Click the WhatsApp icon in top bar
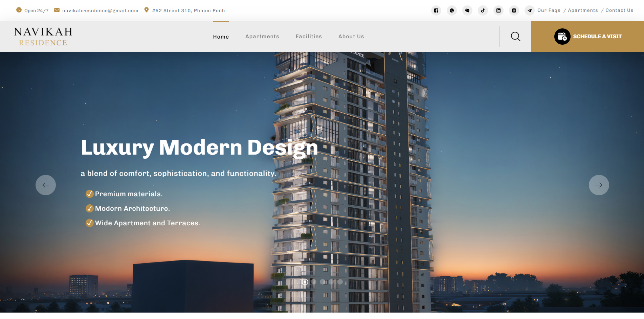The width and height of the screenshot is (644, 319). [x=452, y=10]
